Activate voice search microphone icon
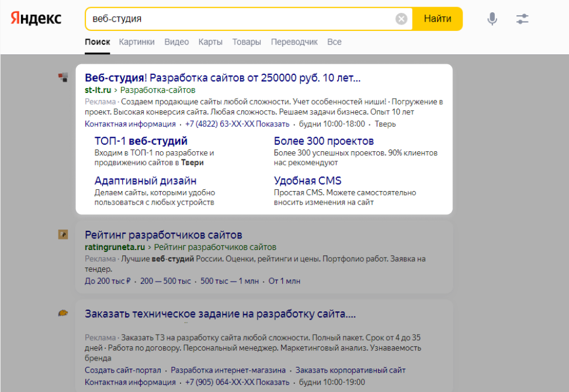Image resolution: width=569 pixels, height=392 pixels. point(492,19)
